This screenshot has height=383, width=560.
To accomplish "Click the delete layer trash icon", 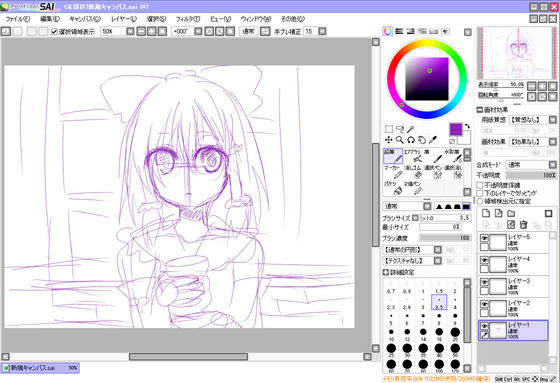I will coord(523,224).
